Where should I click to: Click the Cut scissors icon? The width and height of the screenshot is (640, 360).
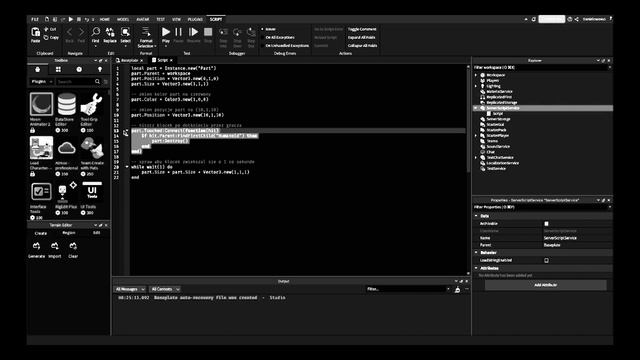click(x=46, y=29)
